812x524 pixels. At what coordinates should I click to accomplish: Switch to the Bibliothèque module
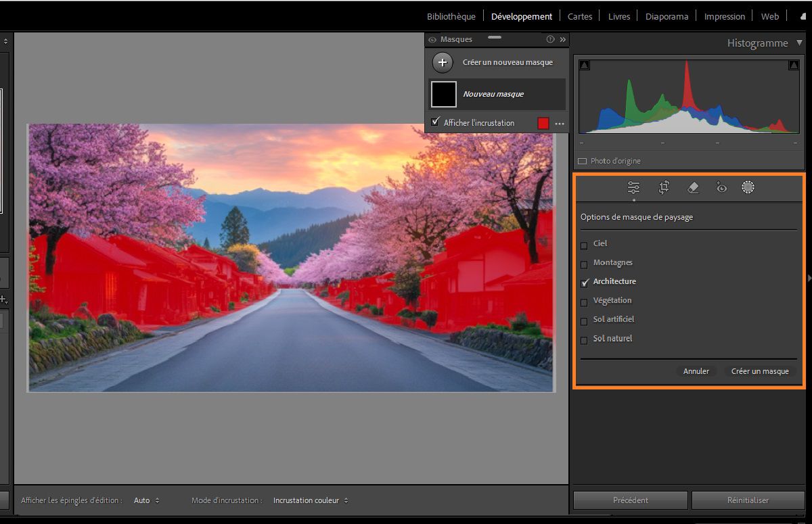pos(451,16)
